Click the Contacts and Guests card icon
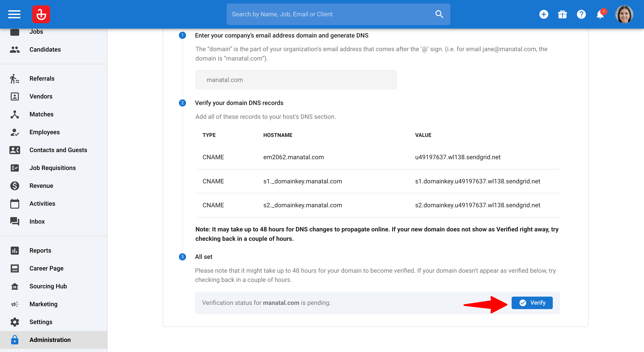This screenshot has height=352, width=644. coord(15,150)
